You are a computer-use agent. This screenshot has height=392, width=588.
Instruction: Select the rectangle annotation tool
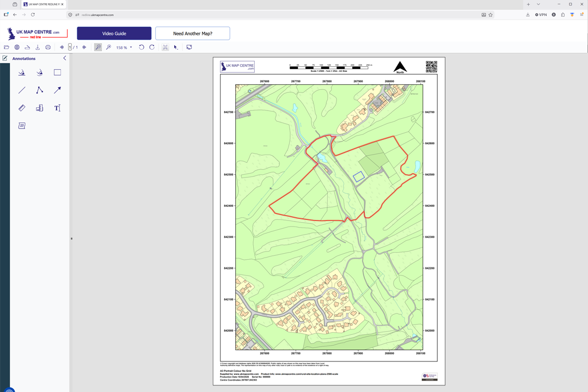[57, 72]
